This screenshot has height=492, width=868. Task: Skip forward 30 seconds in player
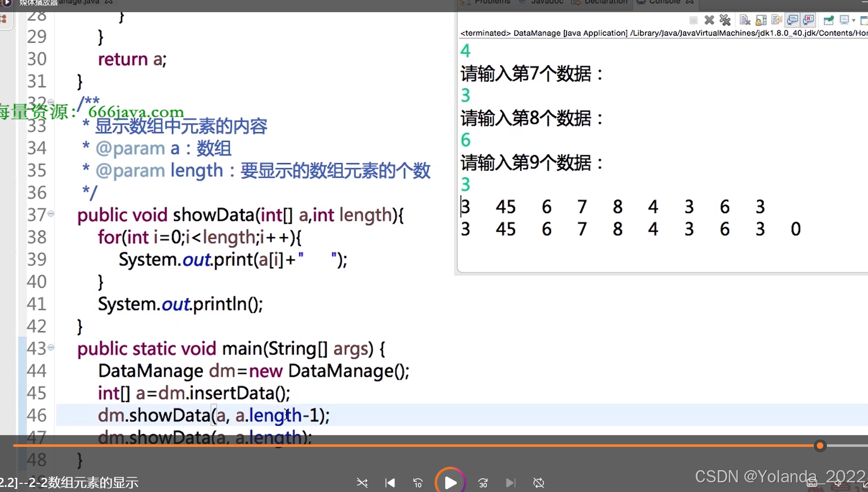483,483
